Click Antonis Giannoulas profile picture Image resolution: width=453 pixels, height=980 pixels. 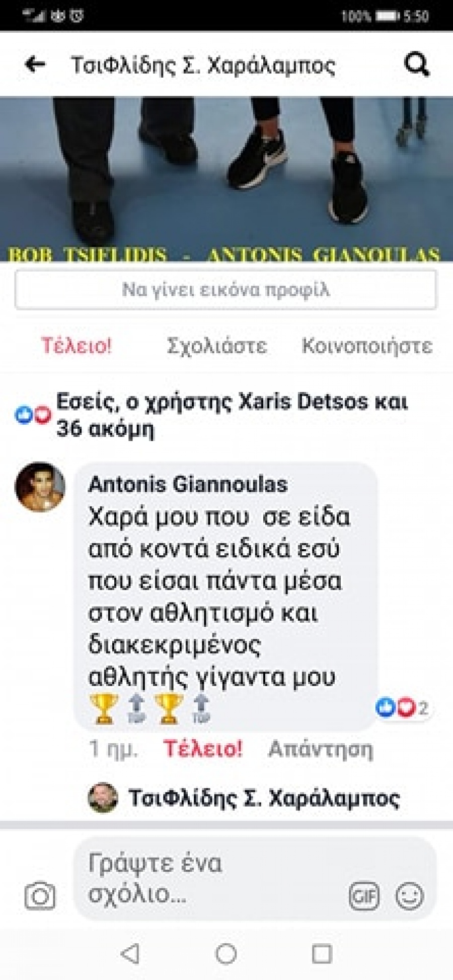[x=40, y=487]
